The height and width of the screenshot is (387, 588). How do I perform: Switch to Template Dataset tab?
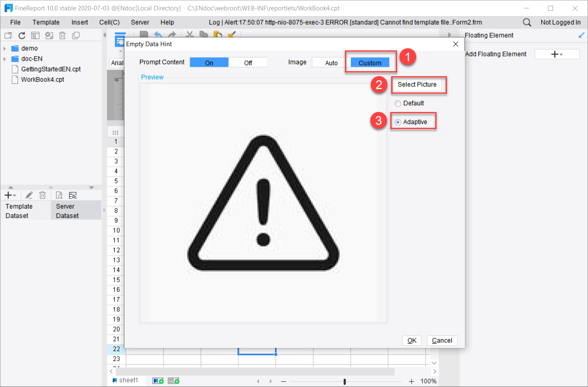click(26, 211)
